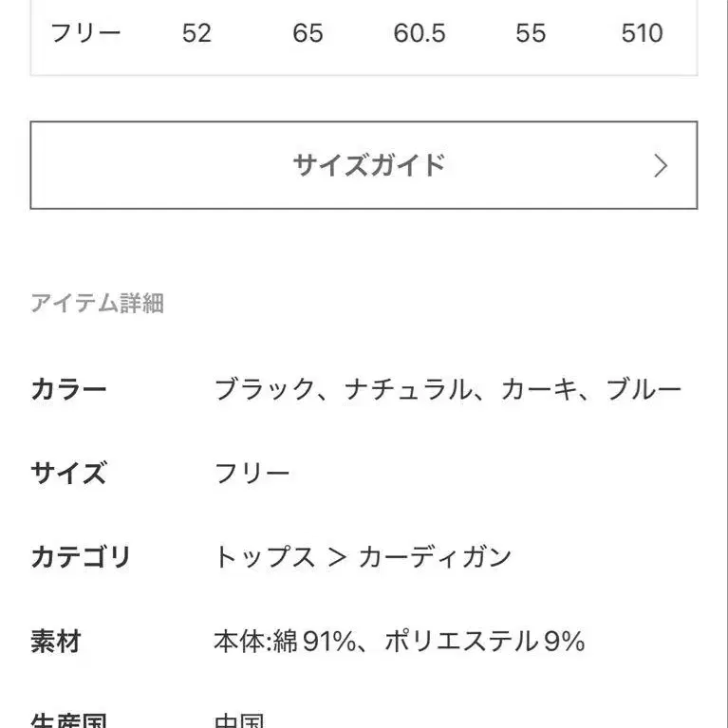Click the 65 measurement cell
The height and width of the screenshot is (728, 728).
tap(308, 33)
